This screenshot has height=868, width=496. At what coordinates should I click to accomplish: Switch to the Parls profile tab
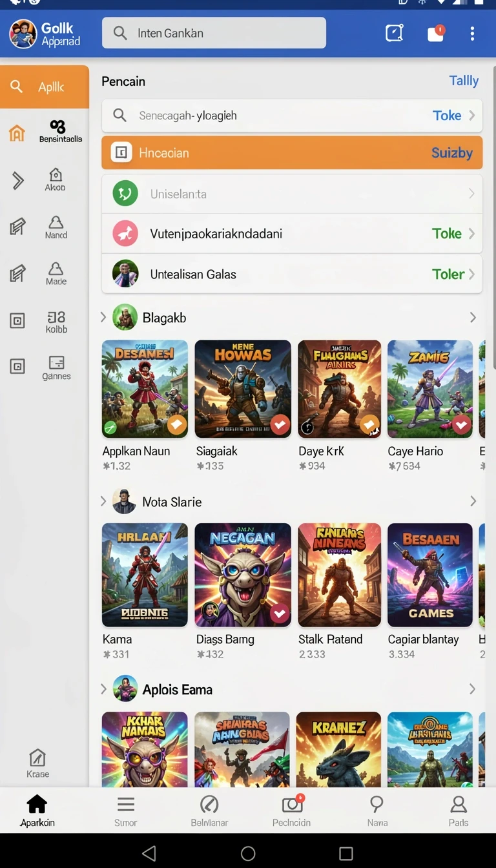pyautogui.click(x=459, y=811)
